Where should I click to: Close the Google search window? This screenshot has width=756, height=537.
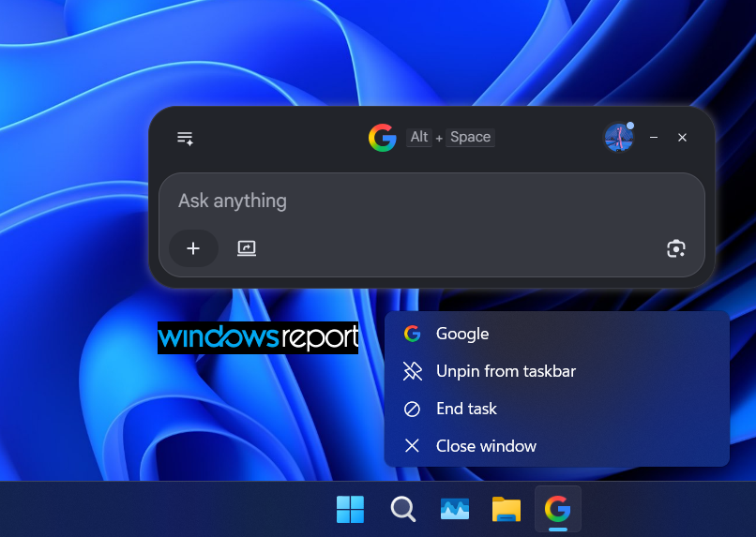682,138
